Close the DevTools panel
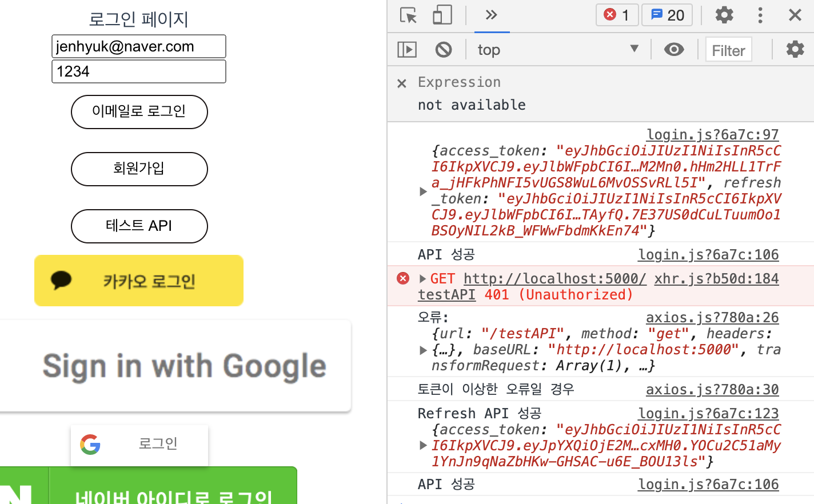Viewport: 814px width, 504px height. tap(795, 15)
